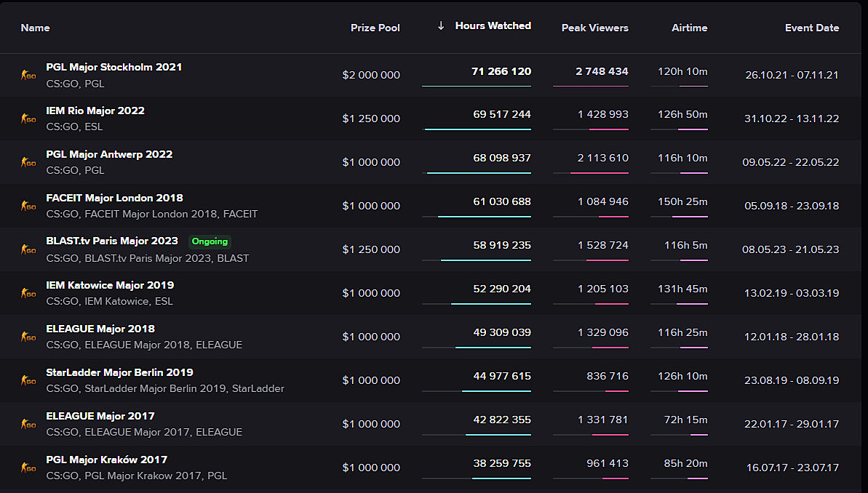
Task: Click IEM Rio Major $1 250 000 prize
Action: pos(371,119)
